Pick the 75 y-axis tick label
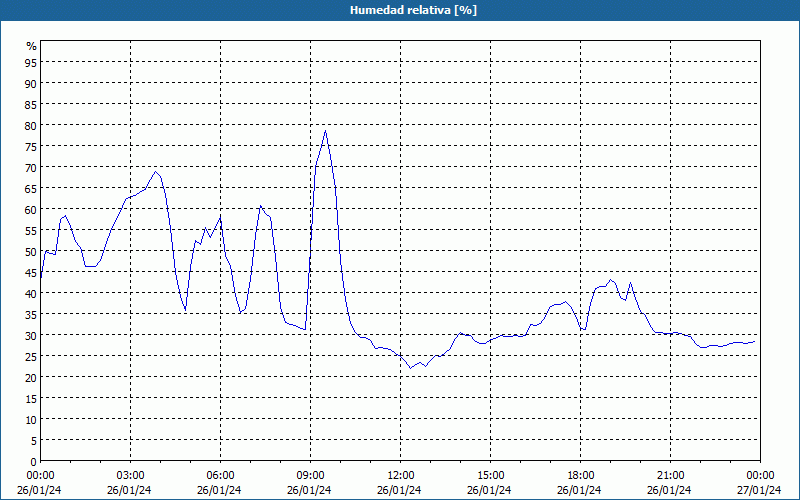The height and width of the screenshot is (500, 800). [31, 146]
